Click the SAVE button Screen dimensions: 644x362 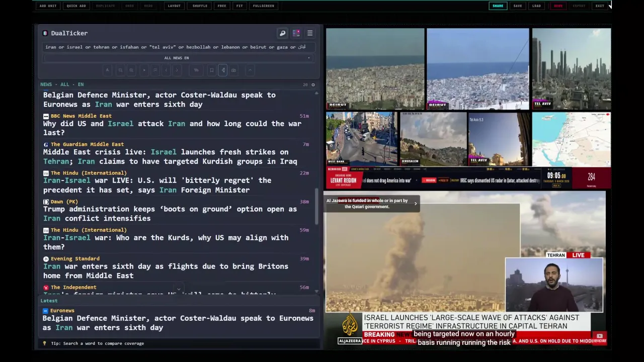[518, 6]
